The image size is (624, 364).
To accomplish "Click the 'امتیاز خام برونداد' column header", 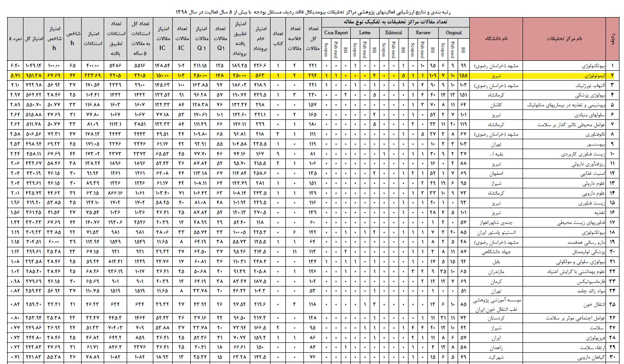I will coord(261,39).
